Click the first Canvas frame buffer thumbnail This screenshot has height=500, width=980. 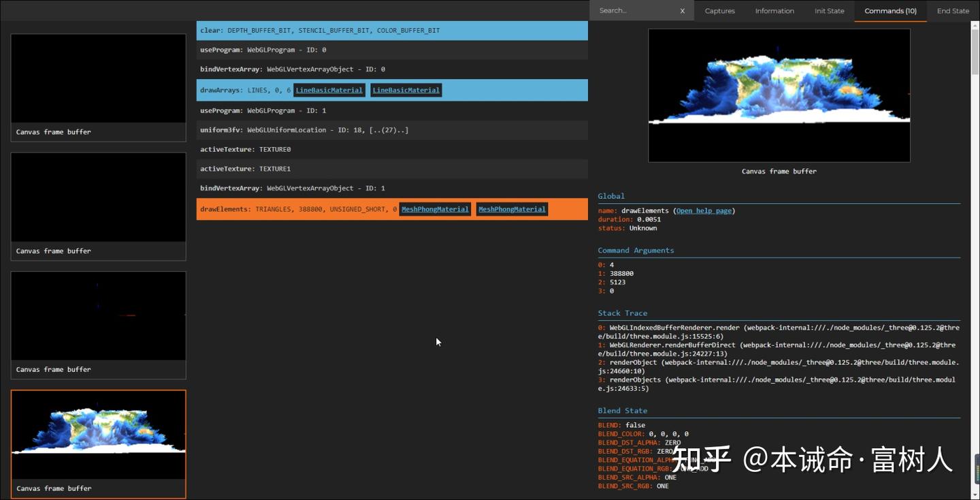coord(98,77)
